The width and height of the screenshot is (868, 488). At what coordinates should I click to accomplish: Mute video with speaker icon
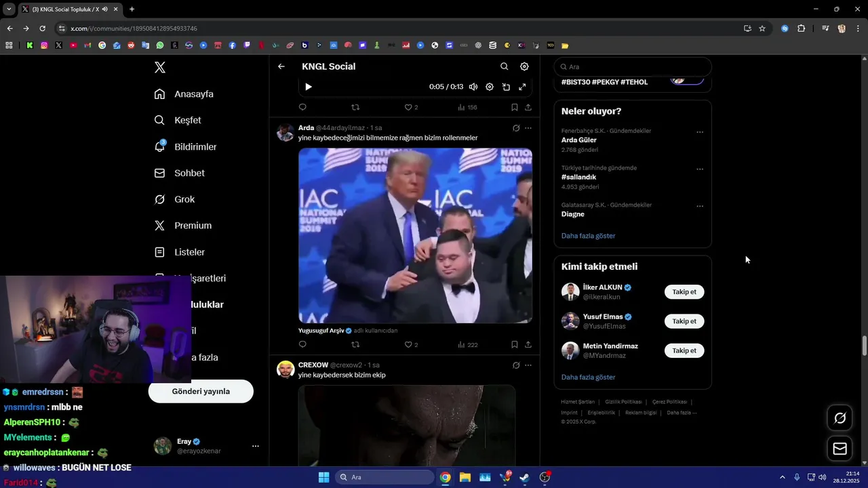(x=473, y=87)
